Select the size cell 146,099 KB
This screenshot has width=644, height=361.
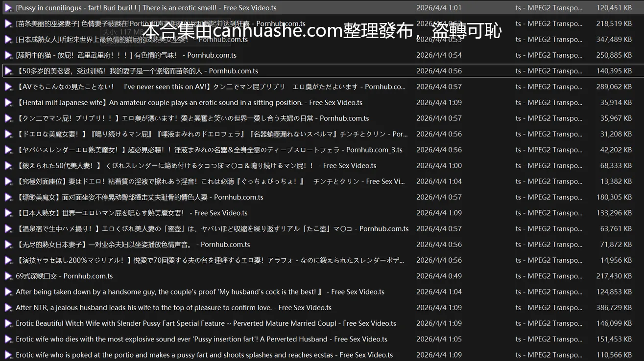pos(614,323)
